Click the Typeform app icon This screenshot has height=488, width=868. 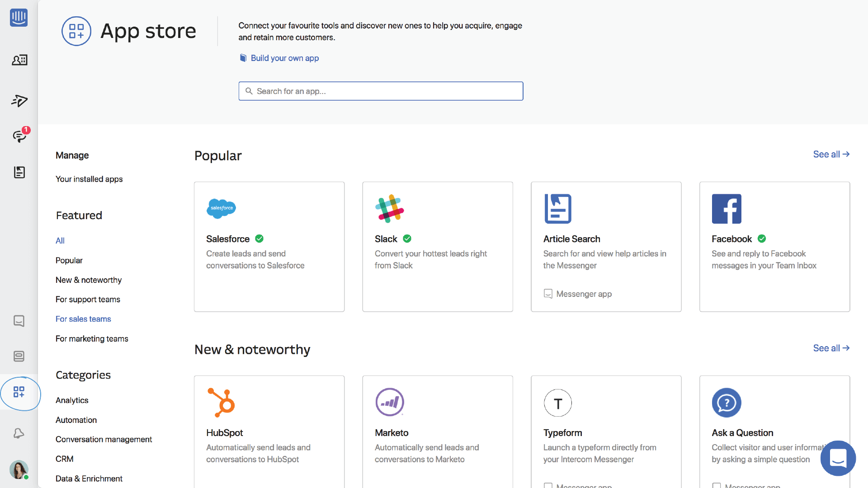click(x=557, y=403)
